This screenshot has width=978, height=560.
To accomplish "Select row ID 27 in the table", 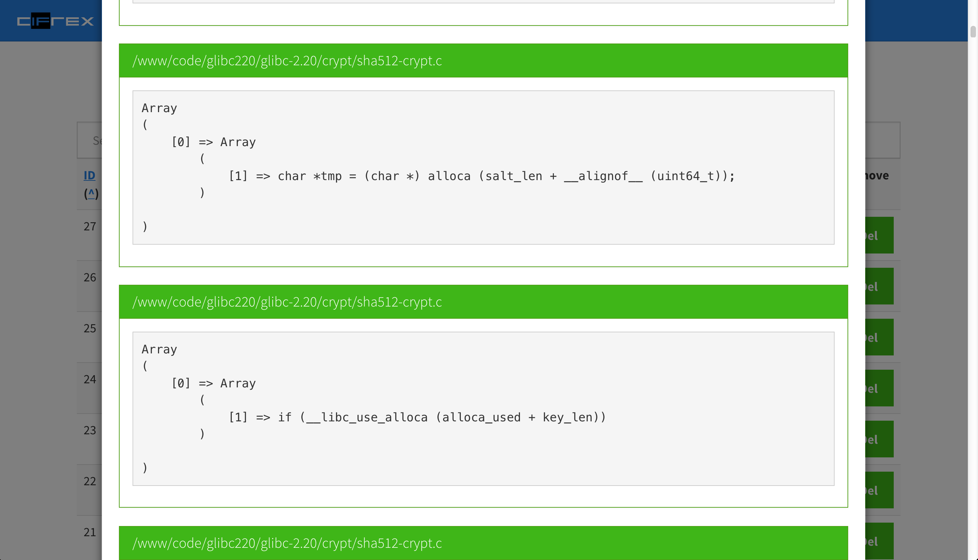I will click(90, 227).
